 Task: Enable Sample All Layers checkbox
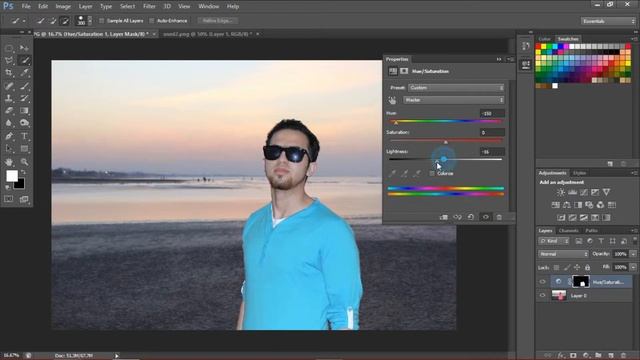[x=102, y=21]
